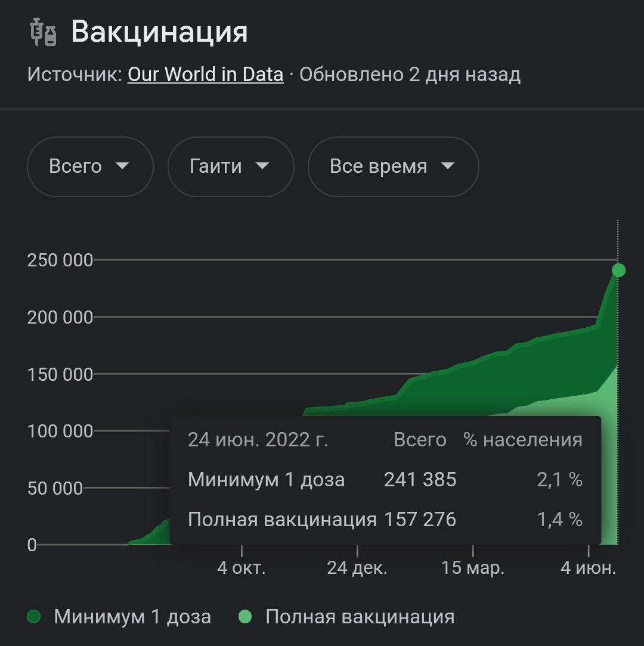Viewport: 644px width, 646px height.
Task: Open the Всего metric dropdown
Action: pos(90,166)
